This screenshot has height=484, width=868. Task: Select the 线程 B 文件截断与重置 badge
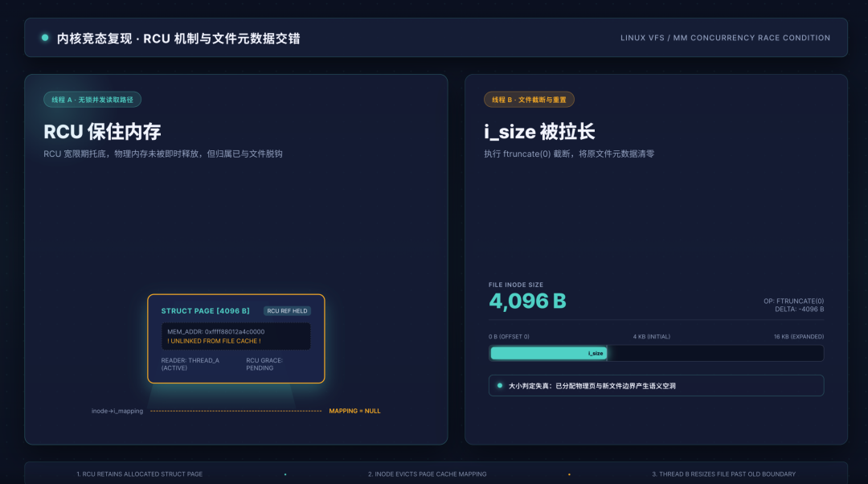tap(529, 100)
